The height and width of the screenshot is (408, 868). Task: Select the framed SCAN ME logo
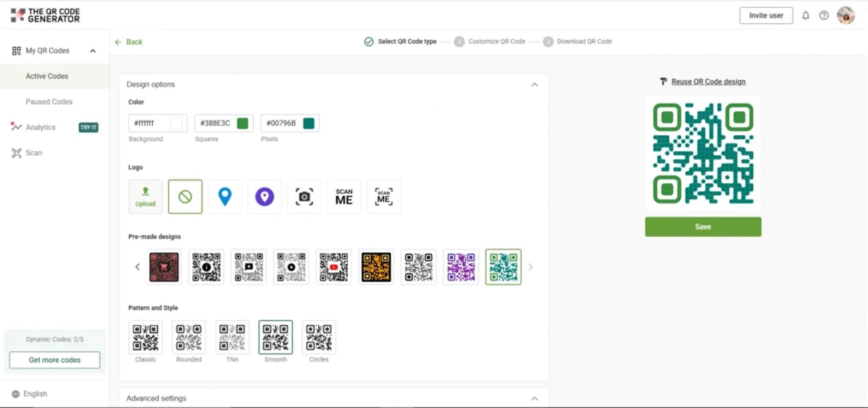[x=384, y=197]
